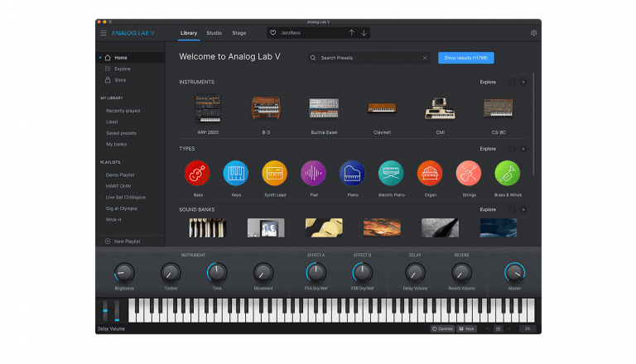Viewport: 636px width, 364px height.
Task: Open settings gear in top-right corner
Action: 533,33
